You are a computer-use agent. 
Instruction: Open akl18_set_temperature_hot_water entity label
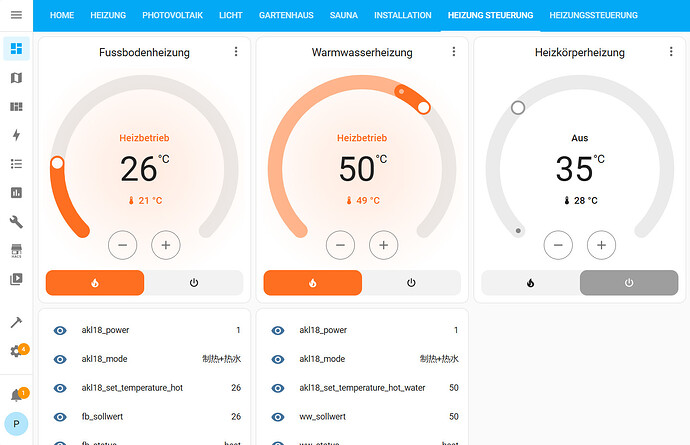[x=362, y=388]
